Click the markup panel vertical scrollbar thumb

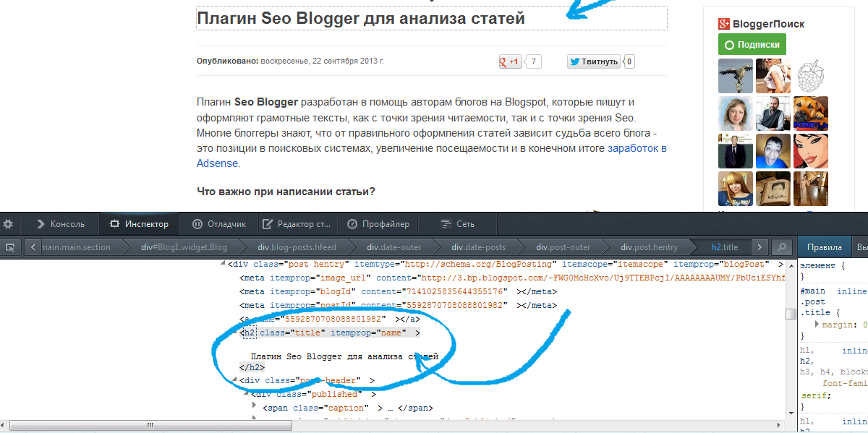pyautogui.click(x=791, y=313)
